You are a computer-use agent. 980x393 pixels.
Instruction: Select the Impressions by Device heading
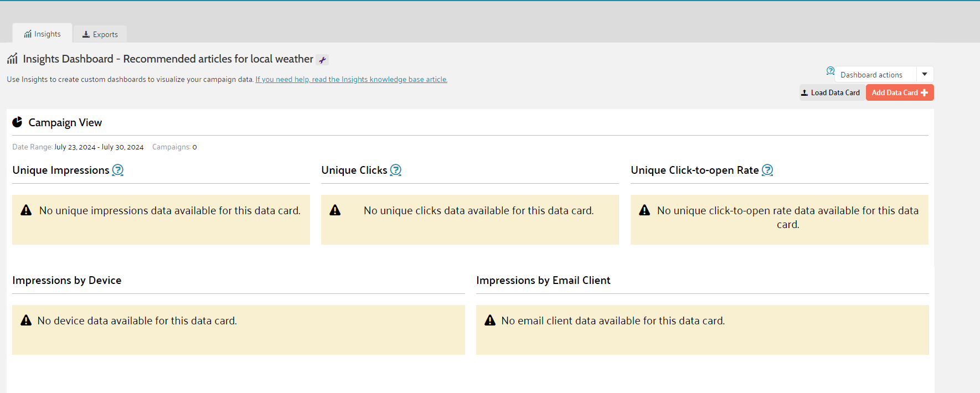pyautogui.click(x=67, y=281)
